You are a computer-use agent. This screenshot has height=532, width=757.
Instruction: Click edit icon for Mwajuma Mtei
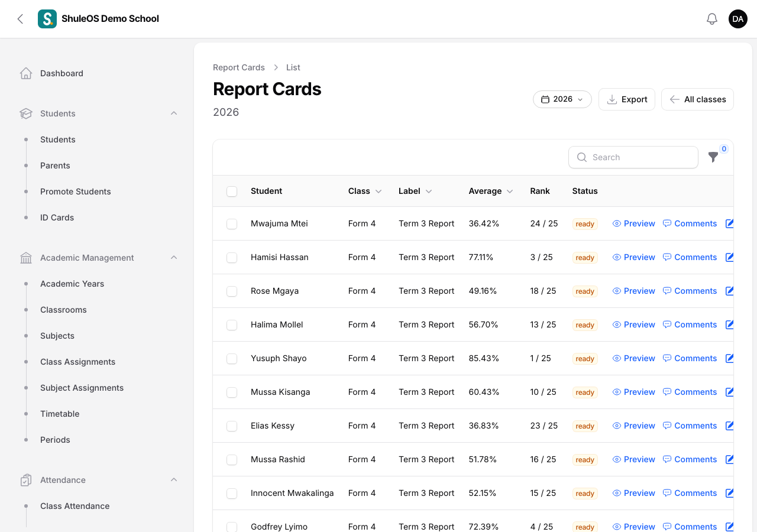coord(729,223)
